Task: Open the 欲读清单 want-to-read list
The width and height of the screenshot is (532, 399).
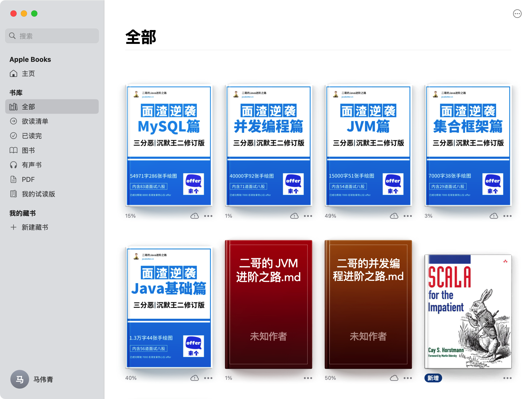Action: pos(35,121)
